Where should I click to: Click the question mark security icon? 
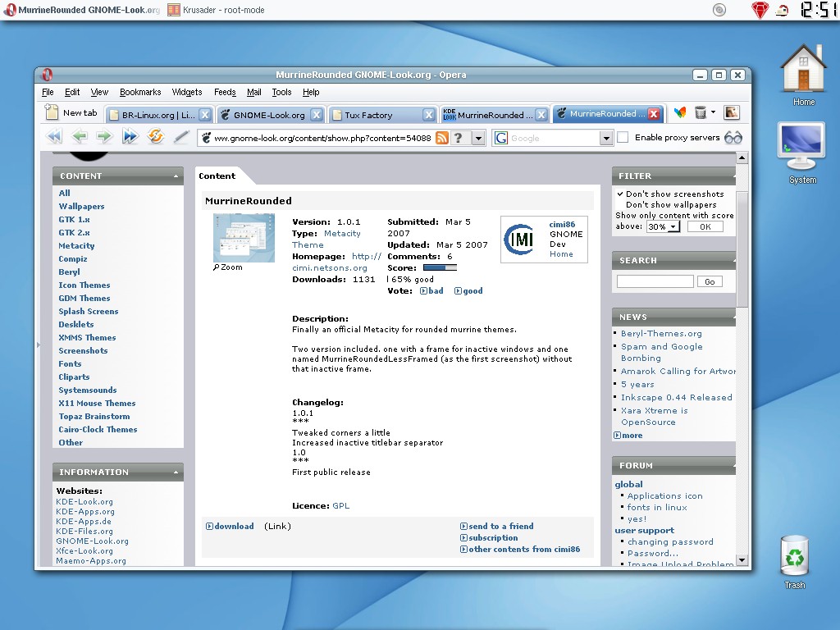459,138
